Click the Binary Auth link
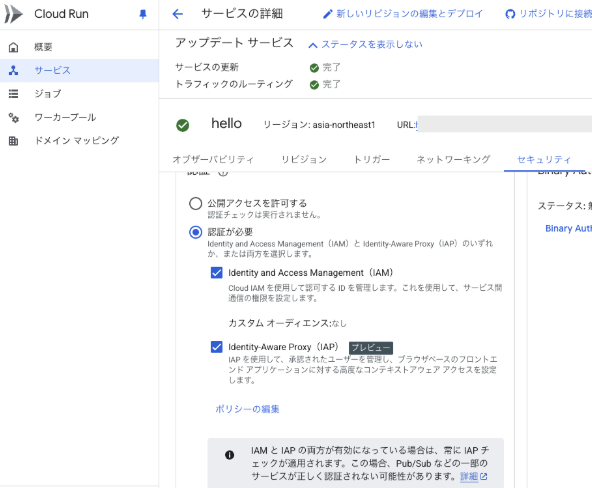Image resolution: width=592 pixels, height=488 pixels. (569, 228)
